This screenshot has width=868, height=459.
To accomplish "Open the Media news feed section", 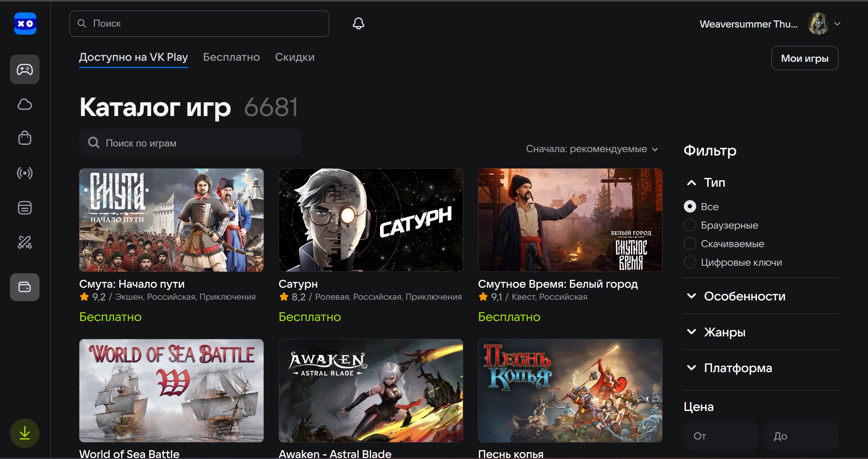I will 24,208.
